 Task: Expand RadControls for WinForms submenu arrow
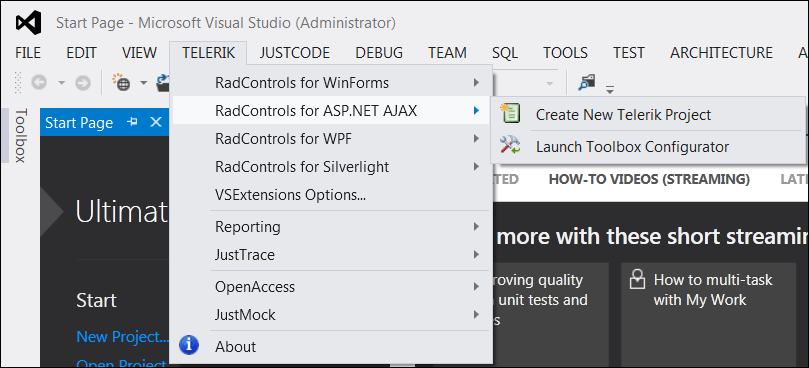[476, 82]
